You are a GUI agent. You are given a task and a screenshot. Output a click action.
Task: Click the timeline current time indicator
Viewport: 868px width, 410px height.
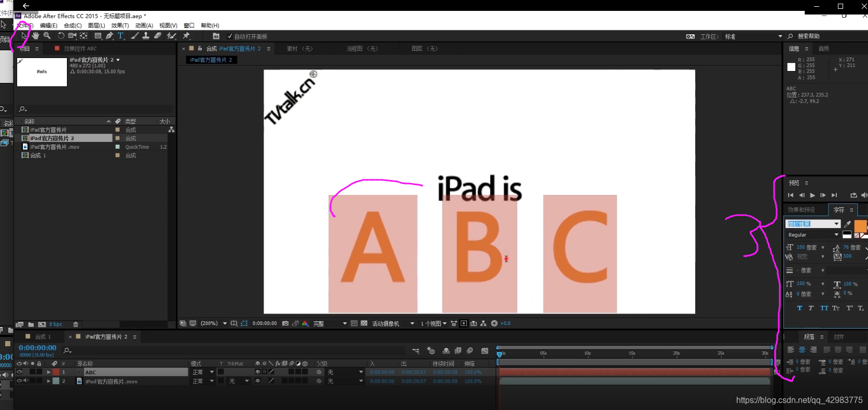click(499, 354)
